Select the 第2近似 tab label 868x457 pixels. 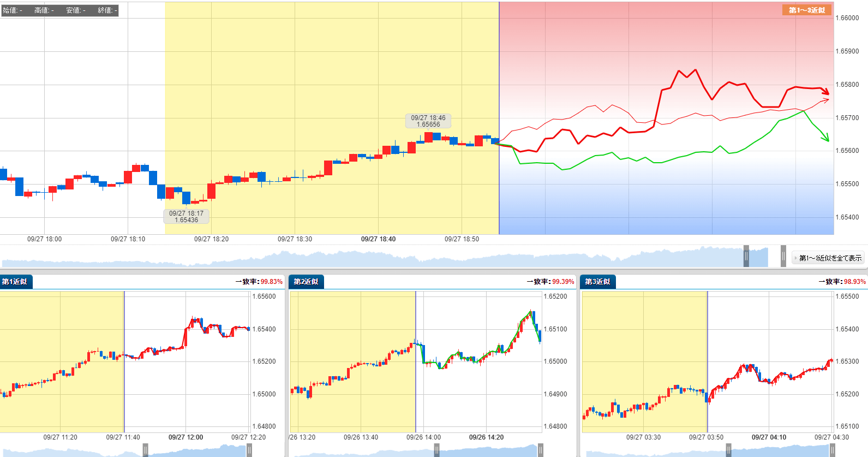click(306, 282)
